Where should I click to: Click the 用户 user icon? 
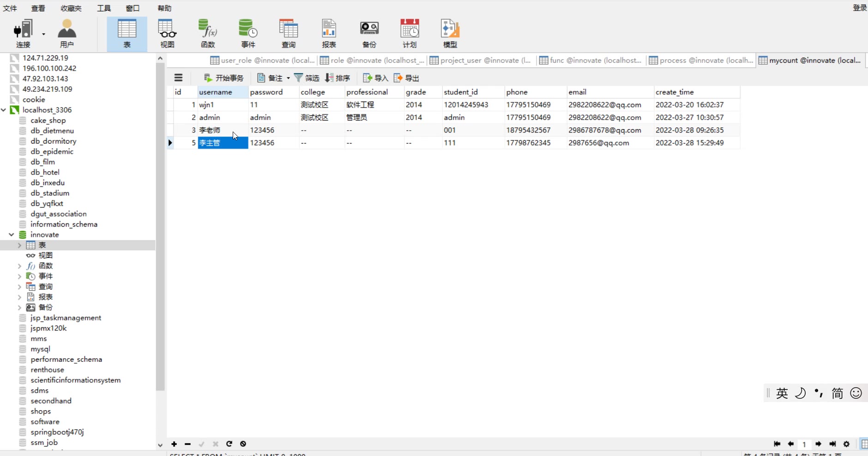coord(67,33)
